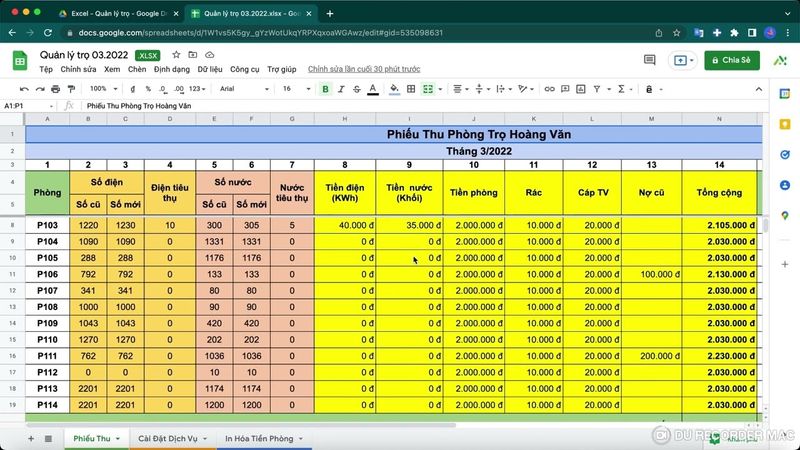The height and width of the screenshot is (450, 800).
Task: Switch to Excel - Quản lý trọ browser tab
Action: [x=119, y=13]
